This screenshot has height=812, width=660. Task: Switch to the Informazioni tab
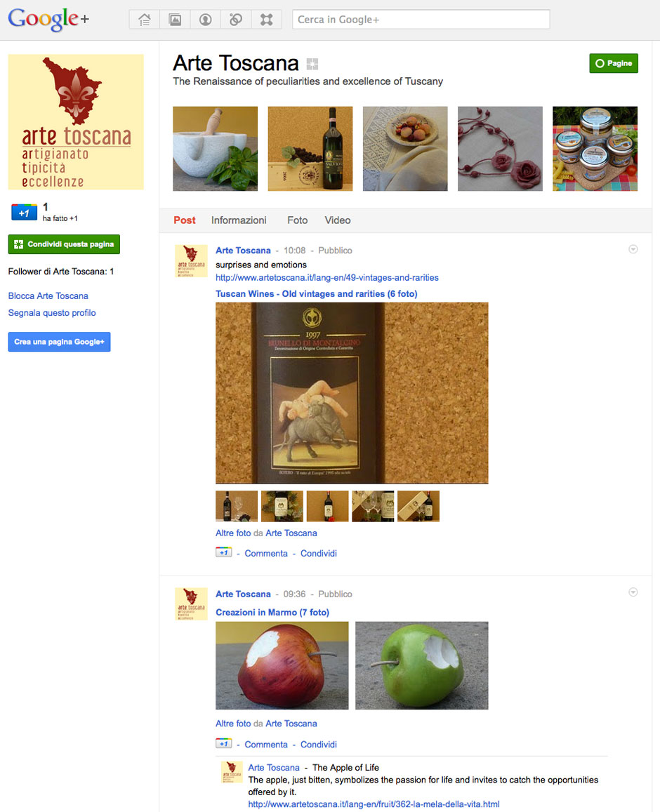click(239, 220)
